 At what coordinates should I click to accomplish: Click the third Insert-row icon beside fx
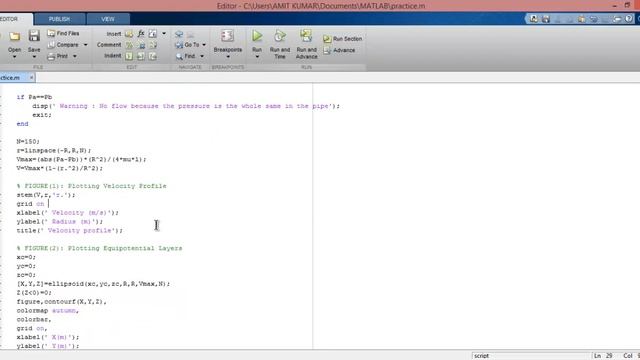(153, 33)
